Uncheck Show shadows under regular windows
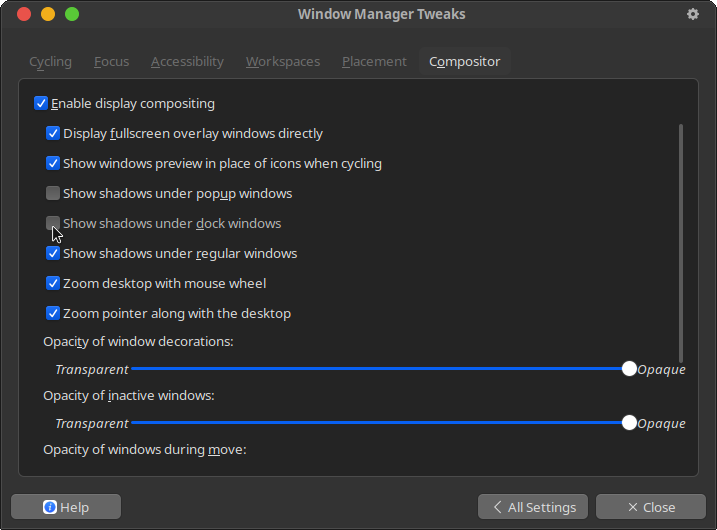This screenshot has height=530, width=717. 53,253
